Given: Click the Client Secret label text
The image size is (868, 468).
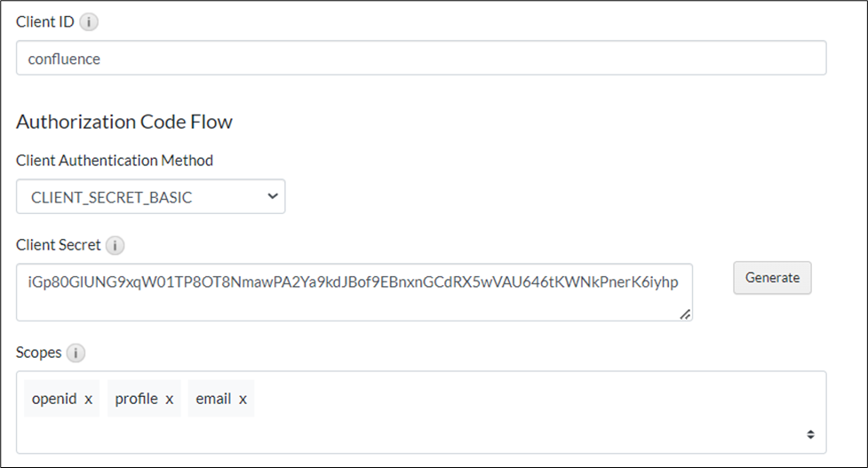Looking at the screenshot, I should (59, 245).
